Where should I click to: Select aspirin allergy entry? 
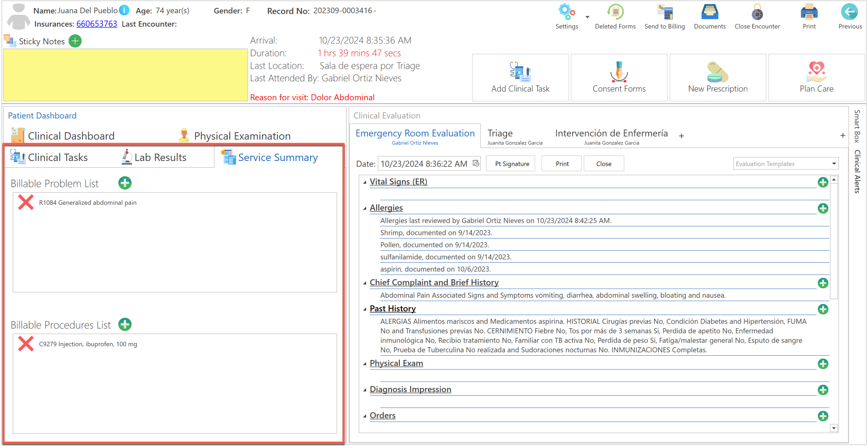tap(435, 269)
